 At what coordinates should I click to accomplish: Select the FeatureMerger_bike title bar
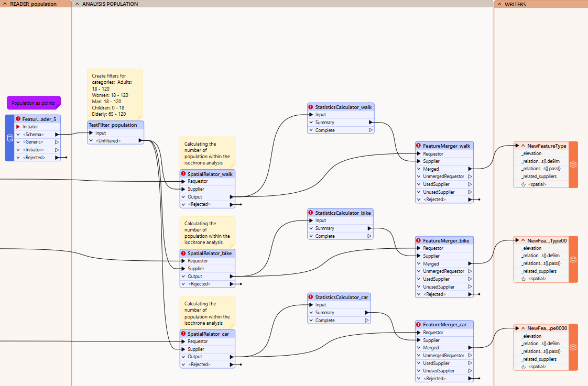[444, 240]
